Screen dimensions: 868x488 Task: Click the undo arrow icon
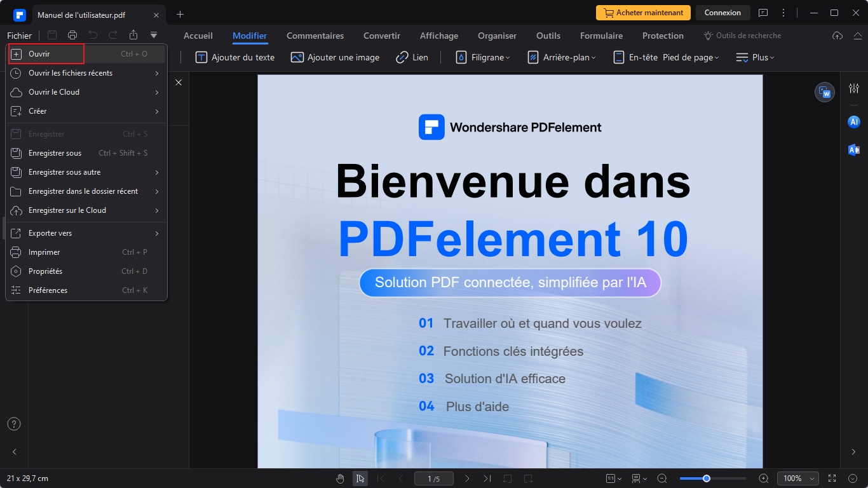point(93,36)
